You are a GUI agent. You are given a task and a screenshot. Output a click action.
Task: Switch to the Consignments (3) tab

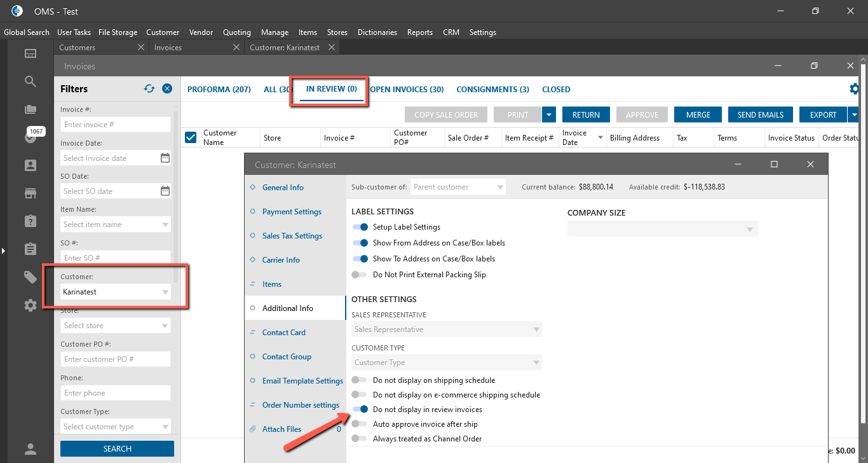(x=492, y=90)
